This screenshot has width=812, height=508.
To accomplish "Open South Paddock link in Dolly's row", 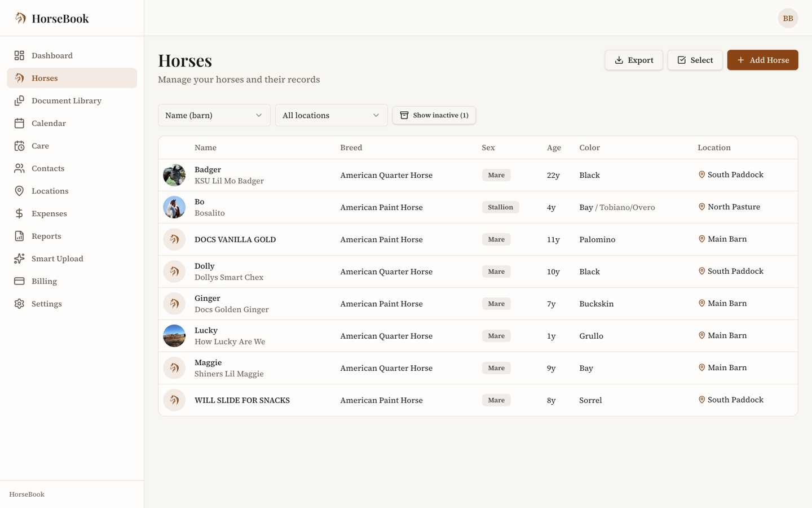I will (x=731, y=271).
